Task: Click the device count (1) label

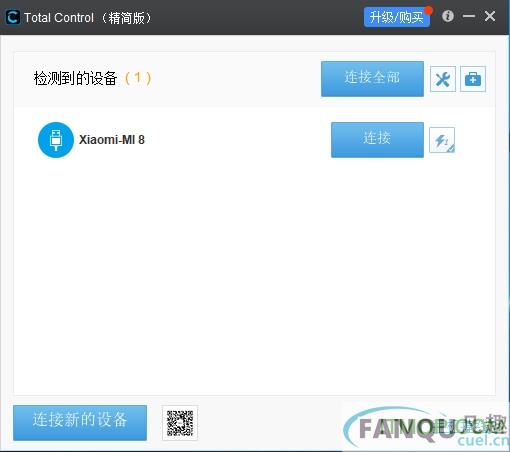Action: (138, 79)
